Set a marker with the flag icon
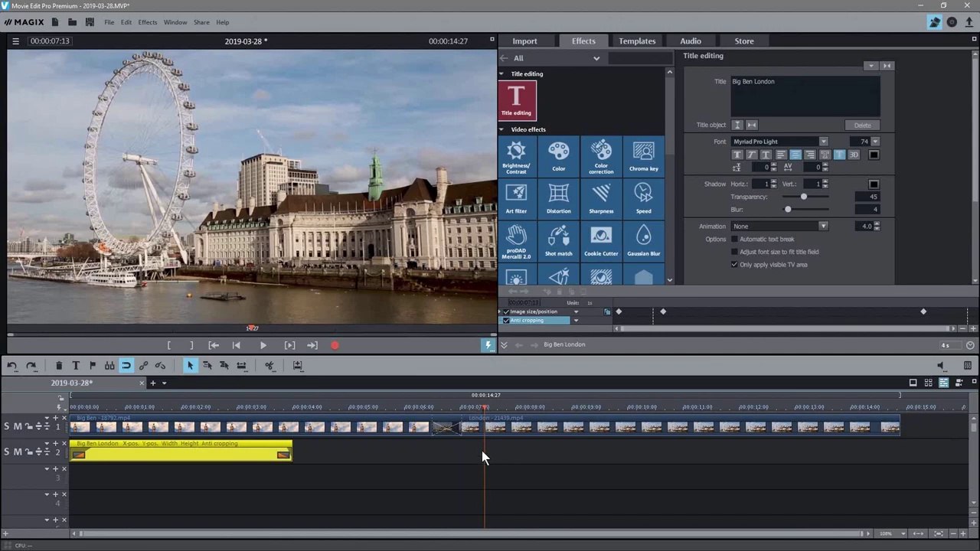The width and height of the screenshot is (980, 551). (93, 366)
